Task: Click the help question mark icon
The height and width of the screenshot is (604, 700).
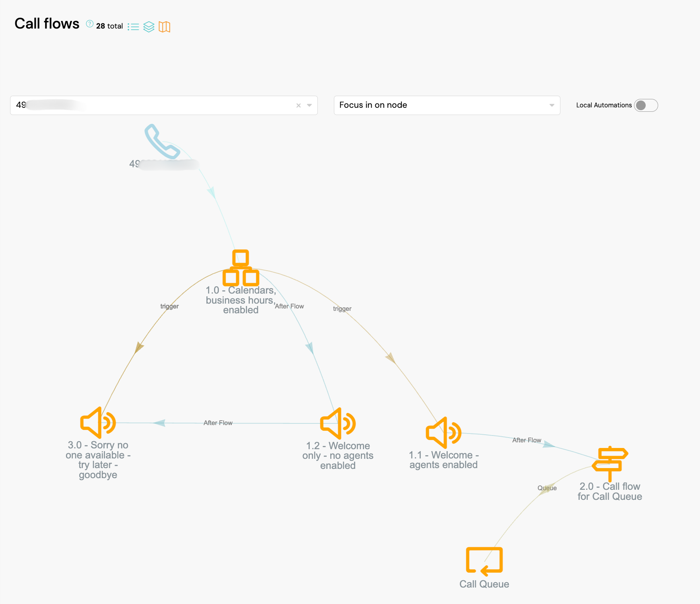Action: (x=90, y=24)
